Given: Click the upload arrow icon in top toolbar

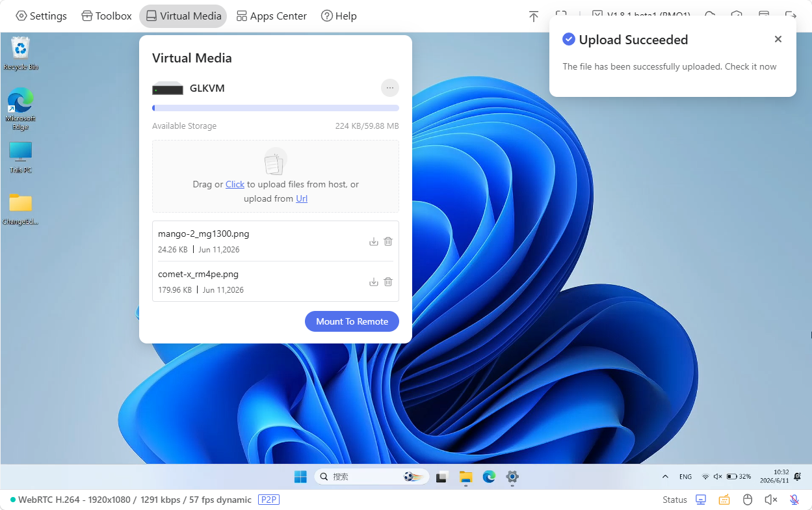Looking at the screenshot, I should [534, 16].
